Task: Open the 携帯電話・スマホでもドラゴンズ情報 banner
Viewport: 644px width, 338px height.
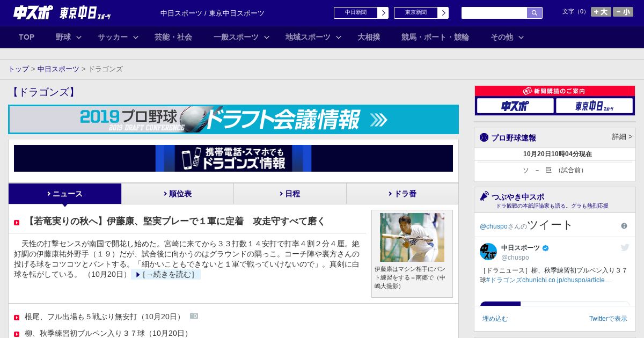Action: pos(233,158)
